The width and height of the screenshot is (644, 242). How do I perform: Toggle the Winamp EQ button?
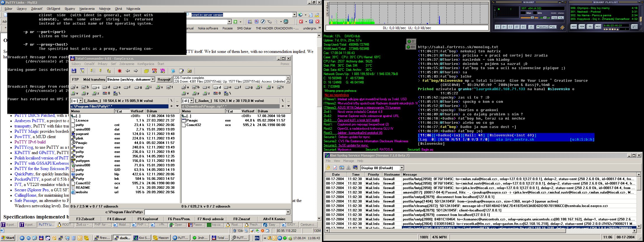[x=554, y=18]
